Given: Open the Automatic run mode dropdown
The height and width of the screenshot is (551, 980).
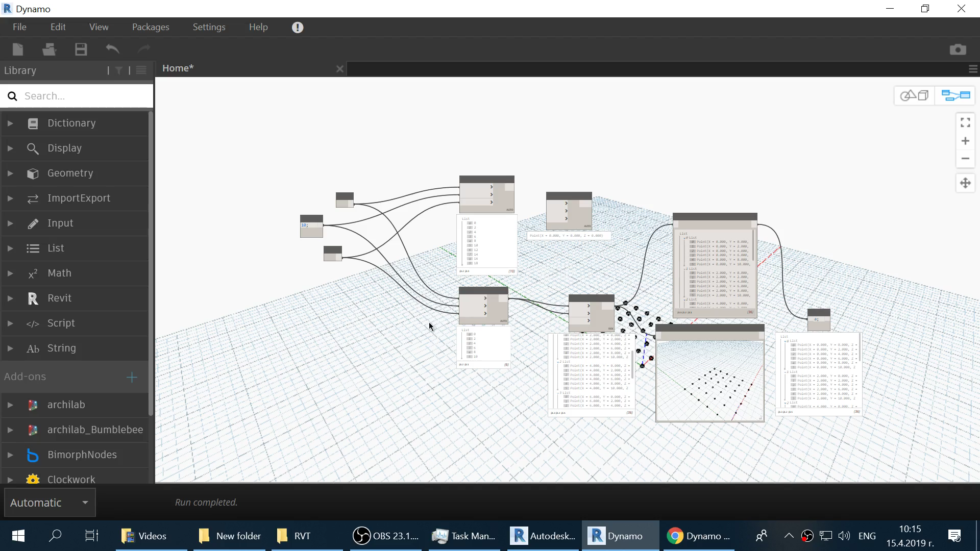Looking at the screenshot, I should pyautogui.click(x=50, y=503).
